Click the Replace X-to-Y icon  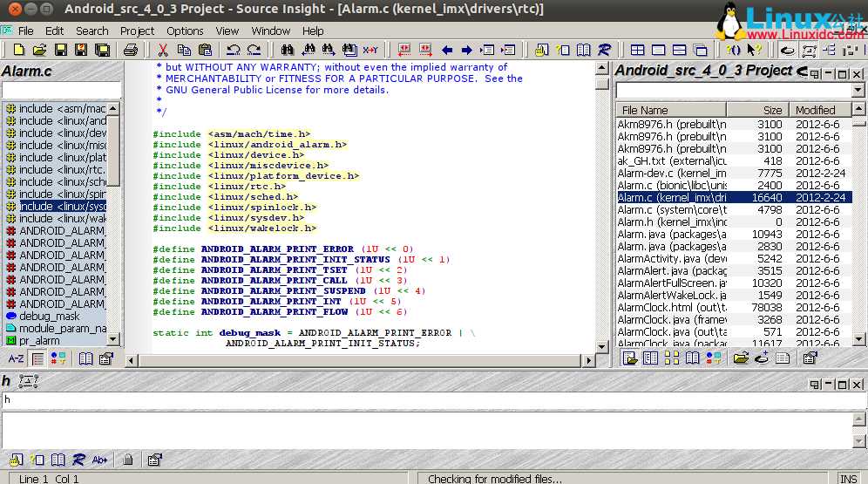(370, 50)
